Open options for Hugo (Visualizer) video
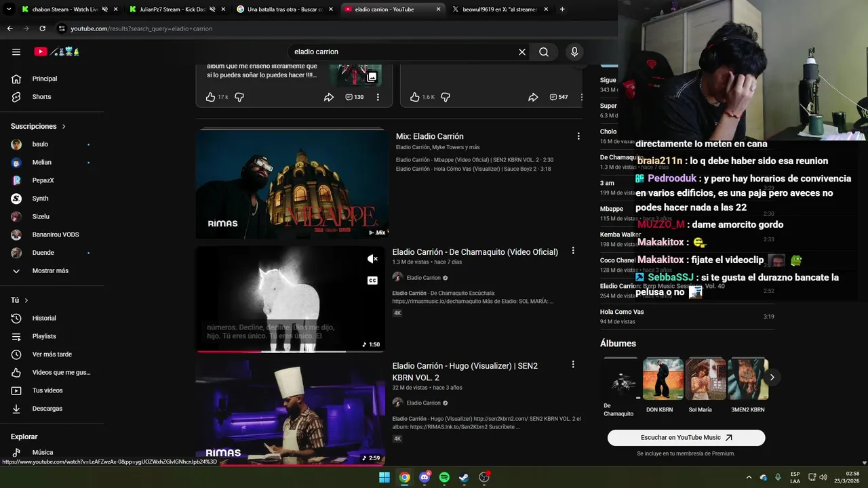The image size is (868, 488). coord(573,365)
